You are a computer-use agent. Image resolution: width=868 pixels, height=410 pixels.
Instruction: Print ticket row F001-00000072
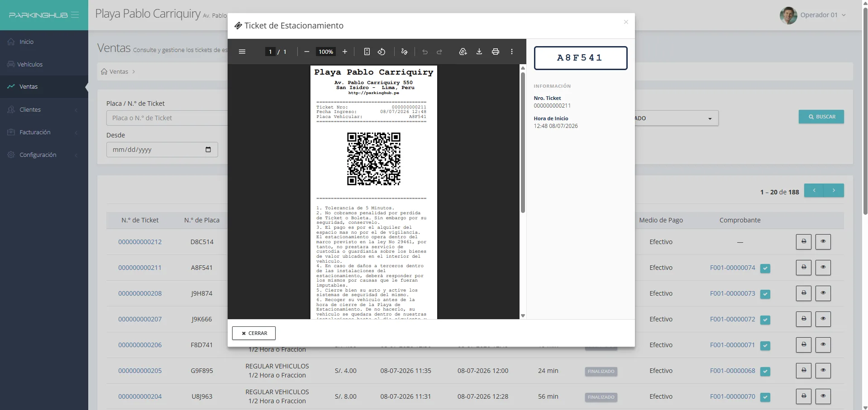pyautogui.click(x=804, y=319)
